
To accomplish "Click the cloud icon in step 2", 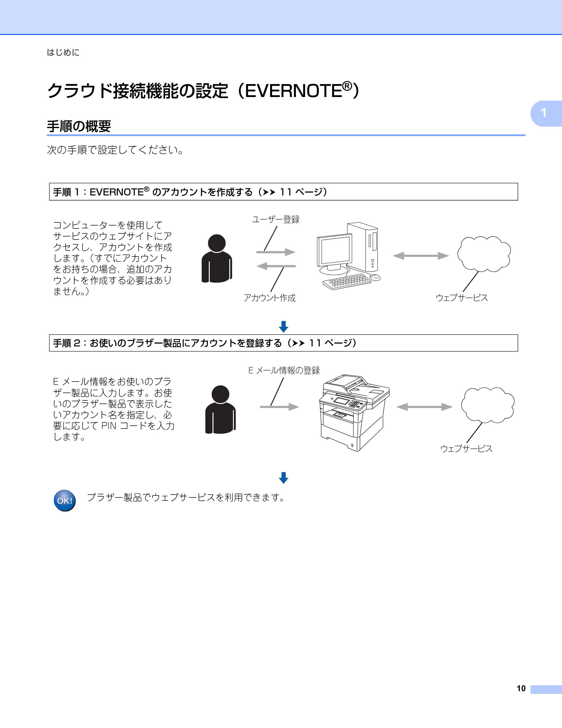I will coord(488,405).
